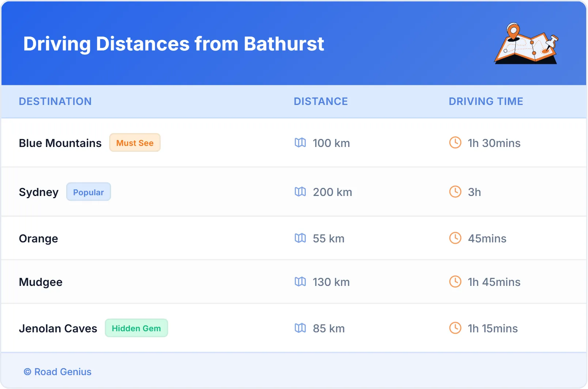Select the DISTANCE column header
The width and height of the screenshot is (588, 389).
coord(321,101)
